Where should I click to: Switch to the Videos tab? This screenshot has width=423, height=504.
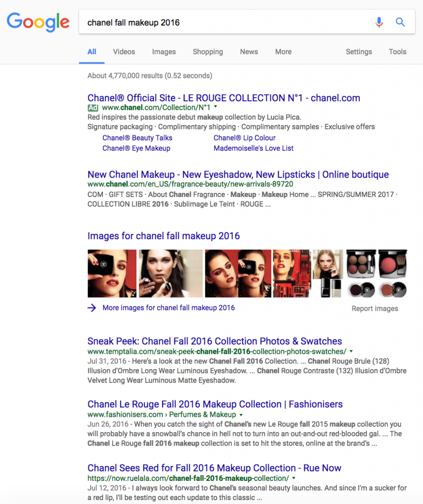[124, 52]
